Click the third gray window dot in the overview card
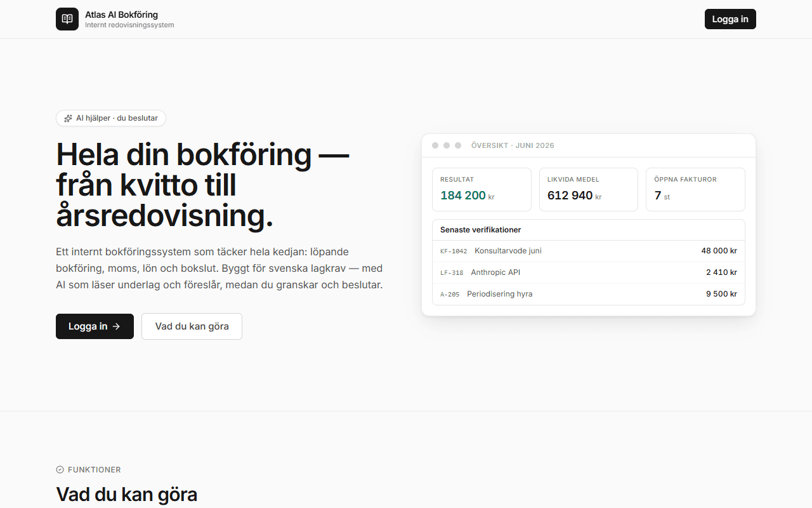 pos(458,145)
